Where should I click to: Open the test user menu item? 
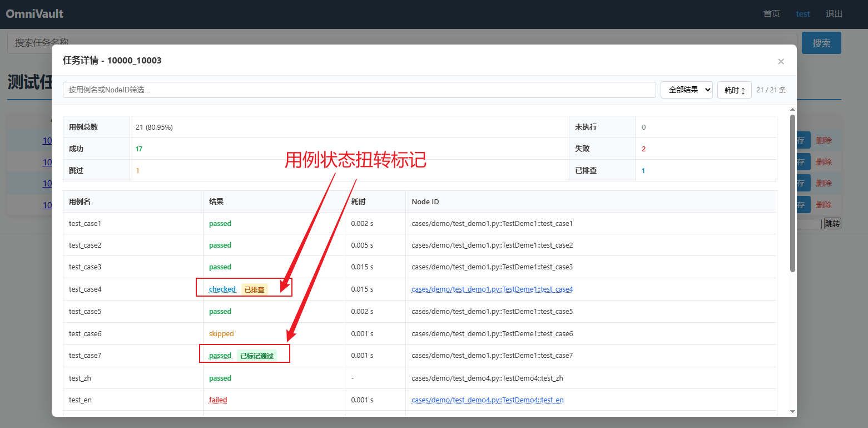click(803, 14)
